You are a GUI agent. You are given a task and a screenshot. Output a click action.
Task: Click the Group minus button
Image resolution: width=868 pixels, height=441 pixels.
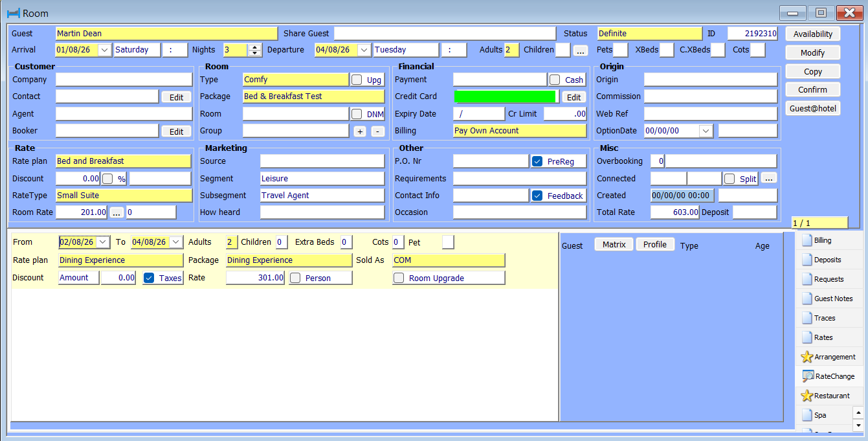(377, 131)
